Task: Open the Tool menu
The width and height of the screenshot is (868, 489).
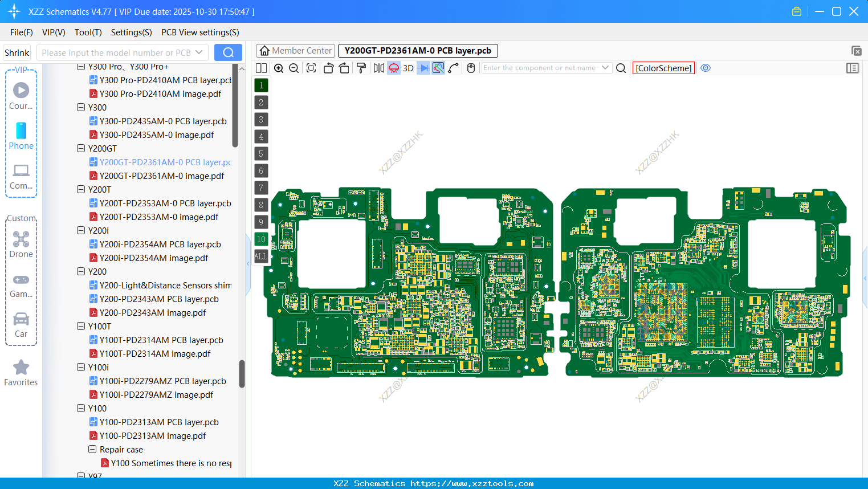Action: coord(88,32)
